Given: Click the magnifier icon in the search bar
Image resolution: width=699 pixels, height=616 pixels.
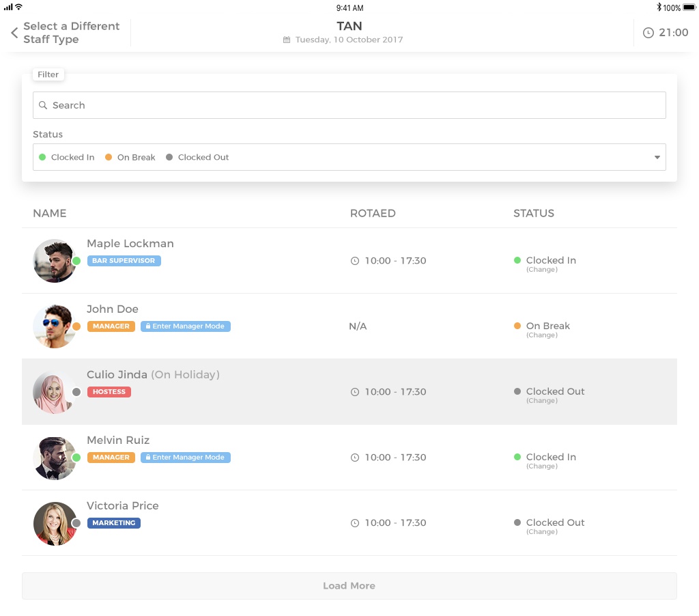Looking at the screenshot, I should (43, 105).
